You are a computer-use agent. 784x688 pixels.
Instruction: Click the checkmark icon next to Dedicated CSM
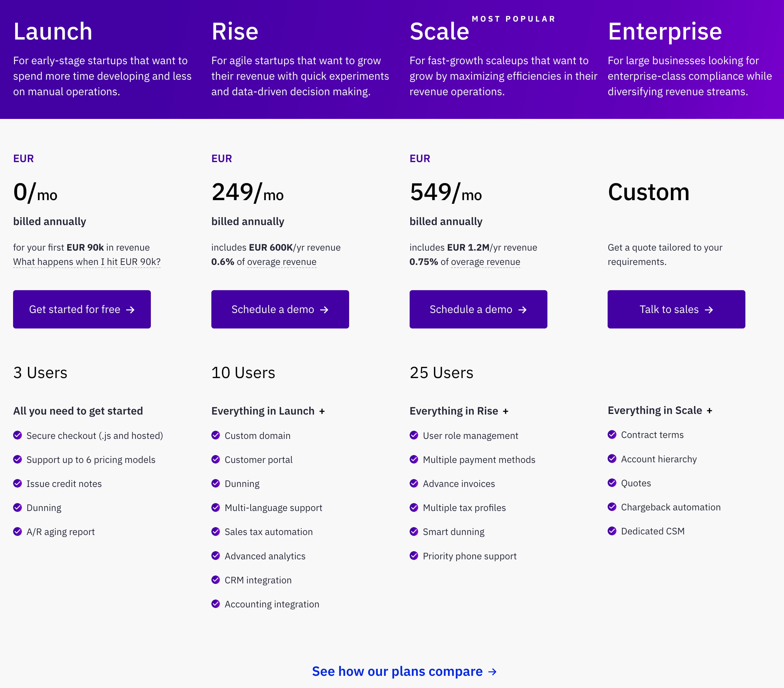(612, 531)
